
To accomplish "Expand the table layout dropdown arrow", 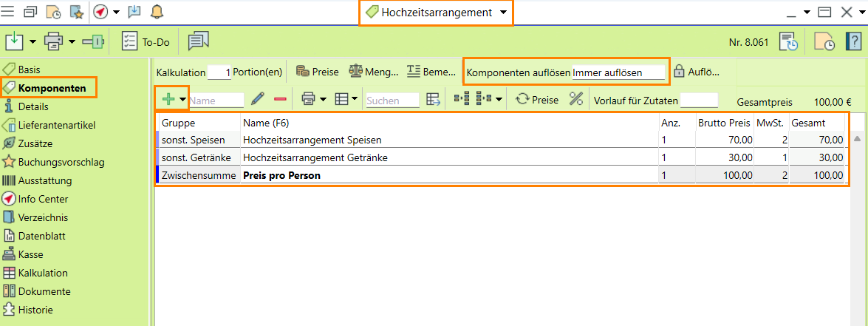I will [355, 100].
